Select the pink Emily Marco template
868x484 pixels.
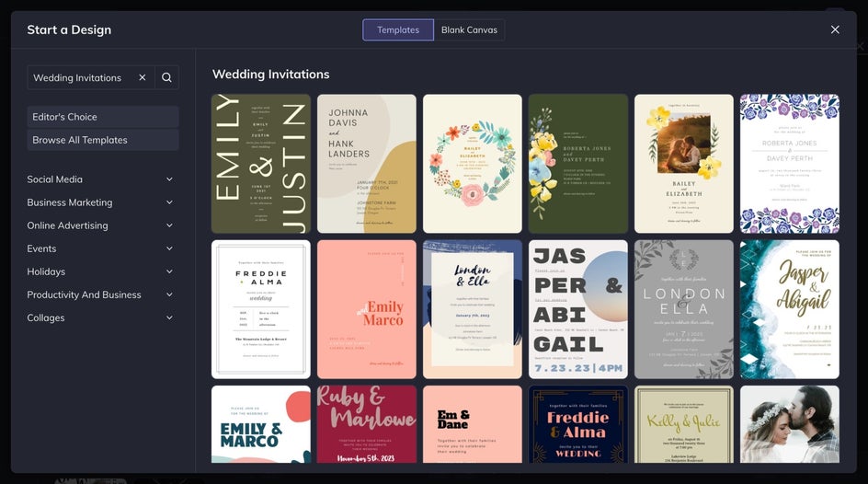tap(367, 309)
